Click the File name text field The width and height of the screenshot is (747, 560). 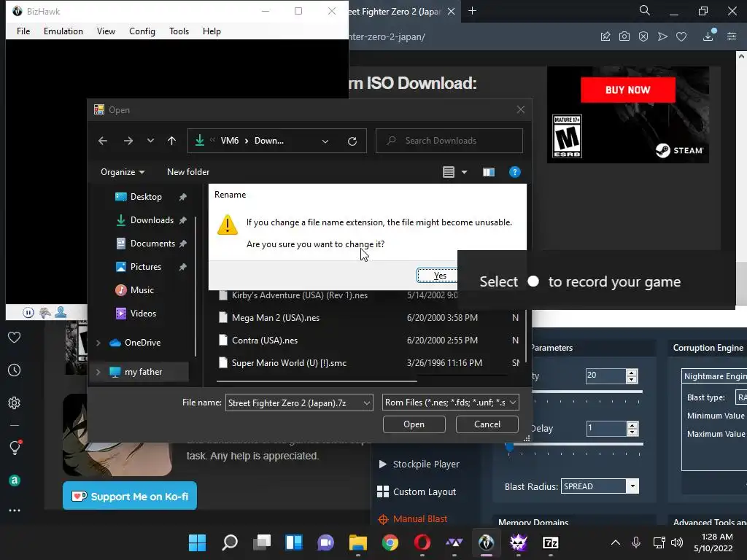[293, 402]
